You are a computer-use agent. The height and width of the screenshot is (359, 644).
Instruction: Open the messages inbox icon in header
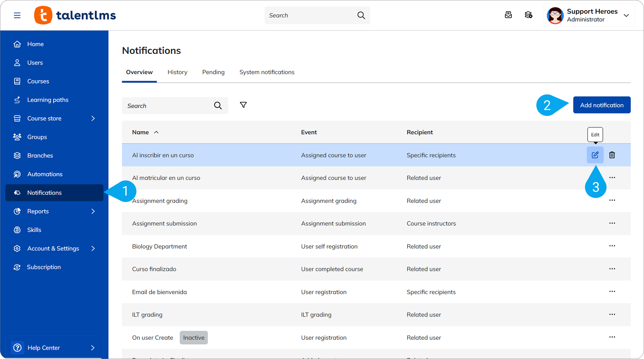508,15
